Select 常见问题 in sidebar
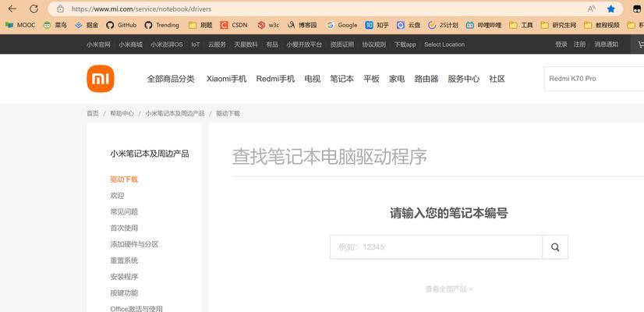 (x=124, y=211)
